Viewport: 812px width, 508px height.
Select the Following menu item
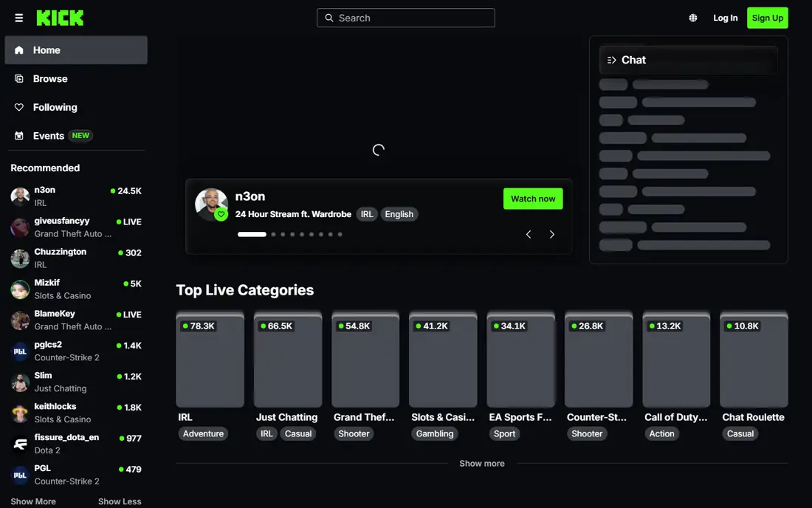click(x=76, y=107)
